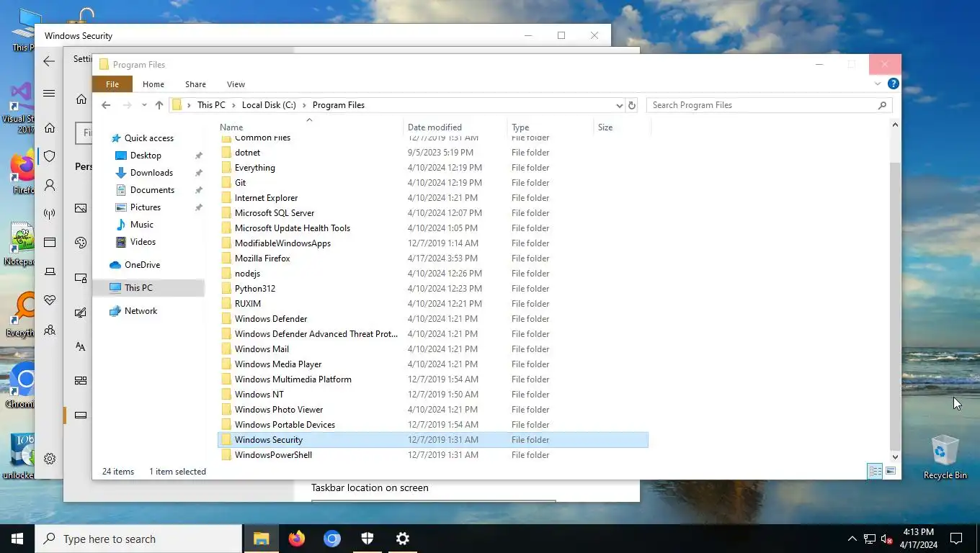Show hidden tray icons chevron

pos(852,539)
